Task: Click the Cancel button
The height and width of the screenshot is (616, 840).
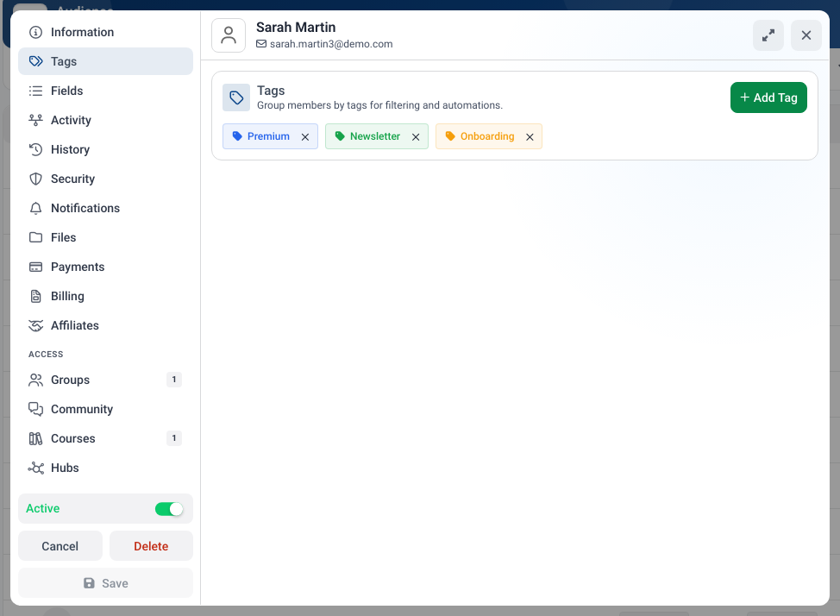Action: 60,546
